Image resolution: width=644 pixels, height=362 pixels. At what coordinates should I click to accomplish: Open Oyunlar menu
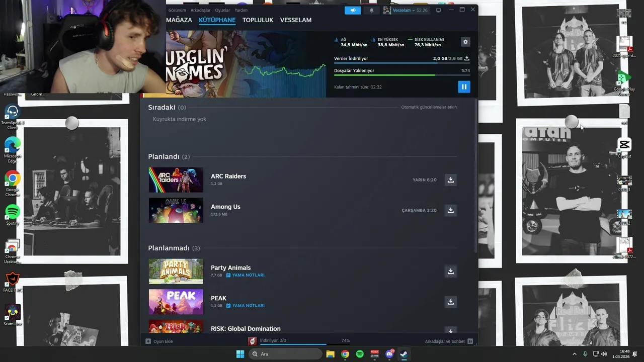(x=222, y=10)
